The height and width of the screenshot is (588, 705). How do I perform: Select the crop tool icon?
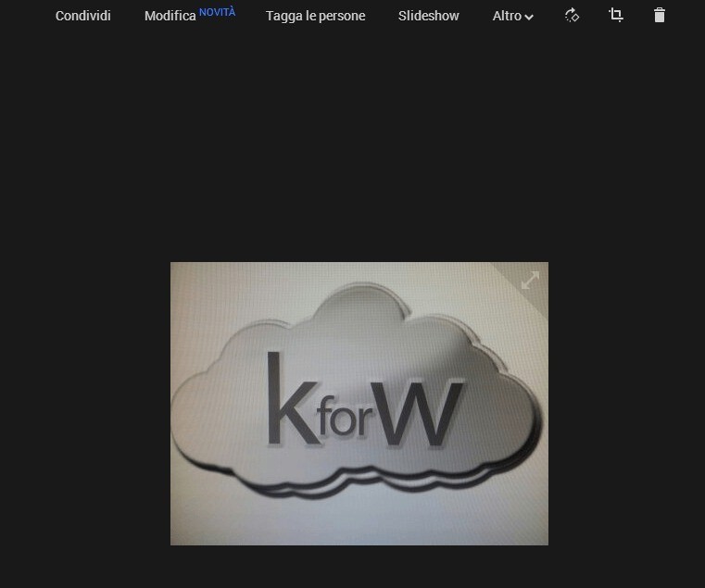[x=616, y=15]
